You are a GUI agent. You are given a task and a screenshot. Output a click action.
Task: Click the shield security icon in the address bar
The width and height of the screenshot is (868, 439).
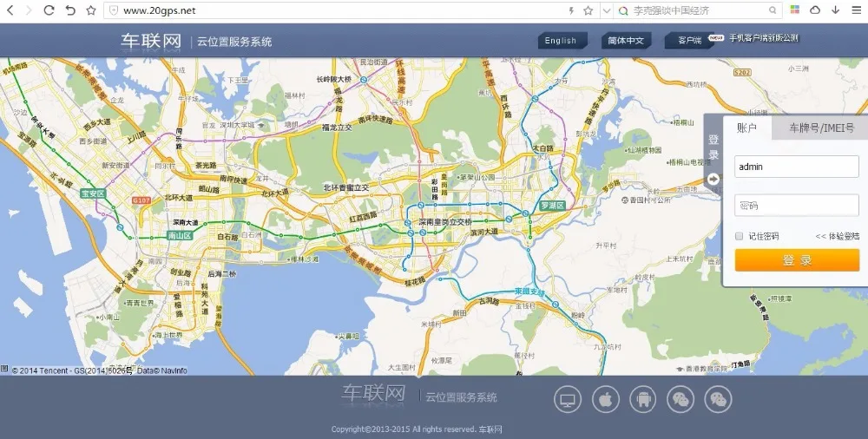tap(114, 10)
